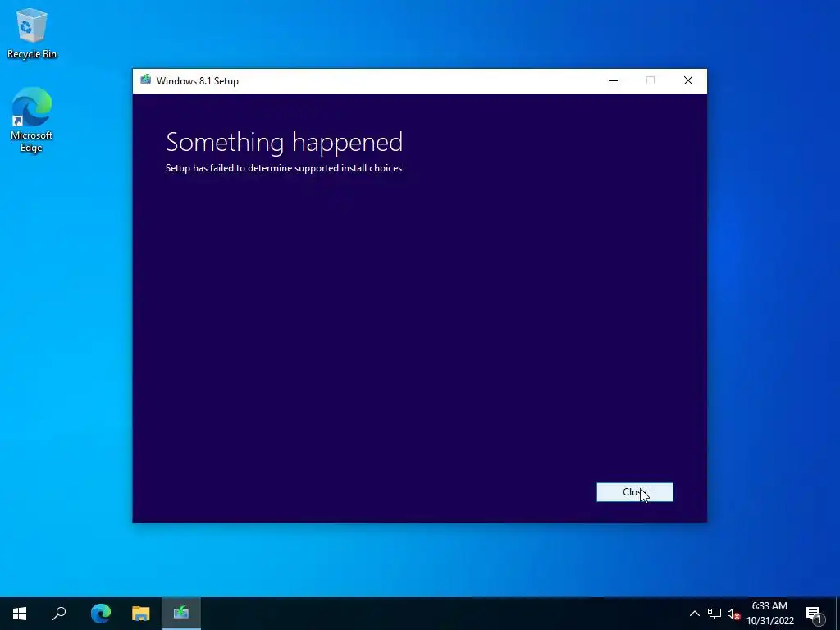The width and height of the screenshot is (840, 630).
Task: Open the network status tray icon
Action: [714, 614]
